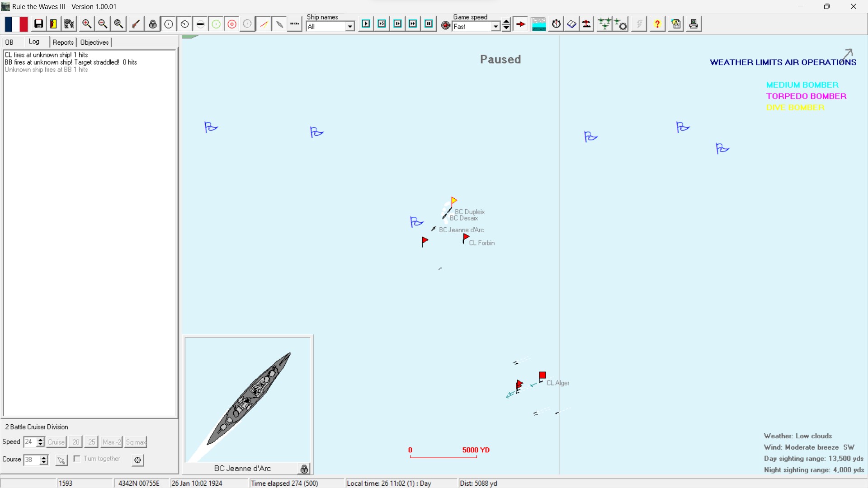Click the printer icon in toolbar
This screenshot has height=488, width=868.
tap(693, 24)
